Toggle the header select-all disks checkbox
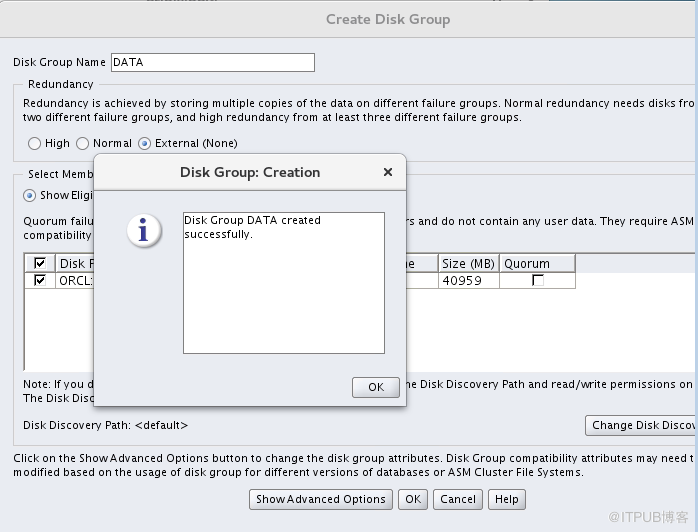698x532 pixels. click(x=40, y=263)
